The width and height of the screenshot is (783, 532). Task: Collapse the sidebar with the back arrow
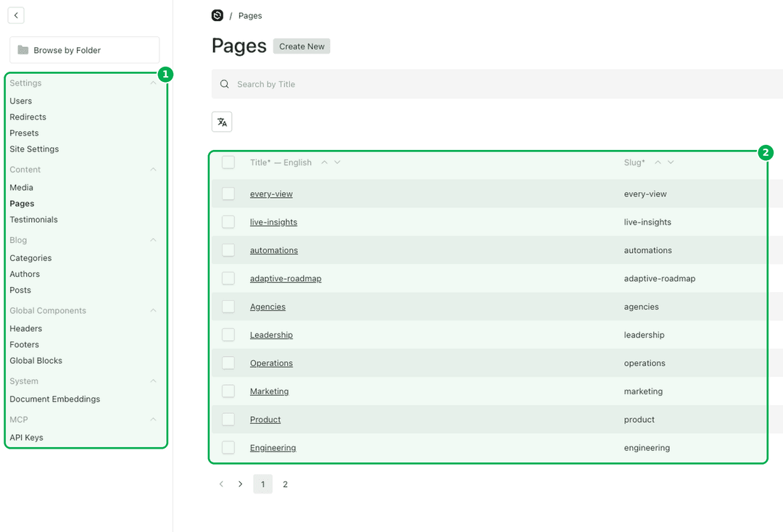(x=16, y=15)
